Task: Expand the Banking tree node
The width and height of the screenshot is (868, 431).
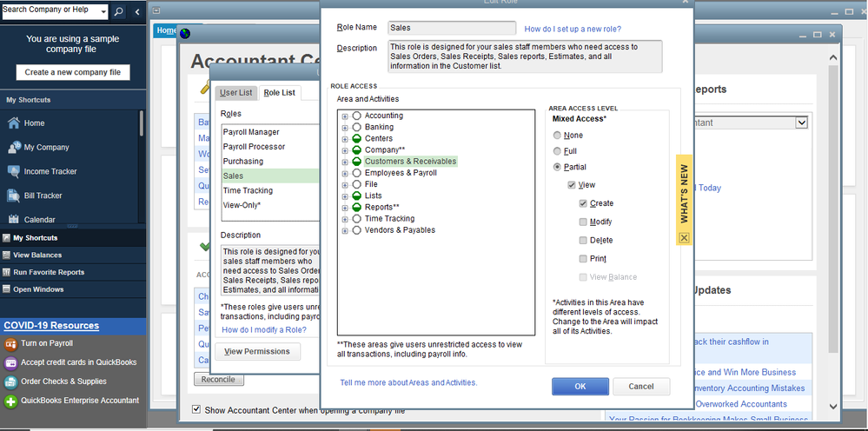Action: [345, 127]
